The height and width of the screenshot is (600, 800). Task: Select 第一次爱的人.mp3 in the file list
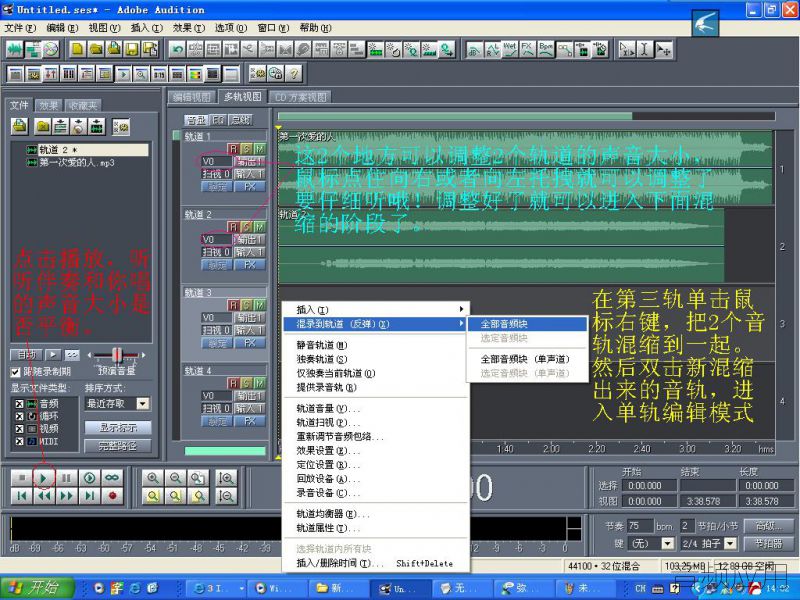(77, 163)
